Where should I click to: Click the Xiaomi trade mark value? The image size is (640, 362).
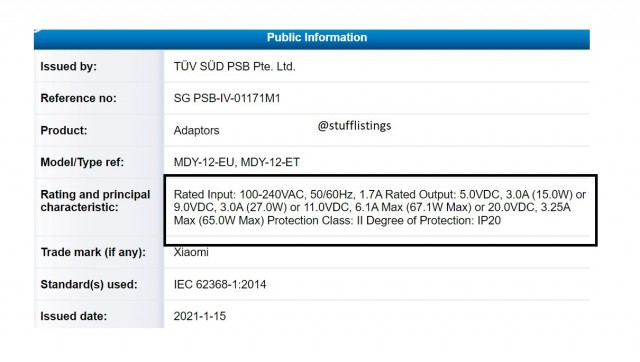[x=191, y=252]
